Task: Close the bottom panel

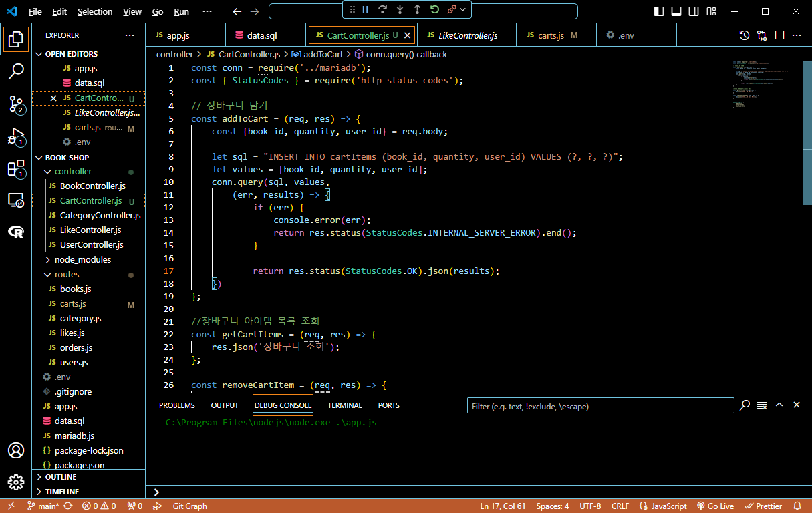Action: [797, 405]
